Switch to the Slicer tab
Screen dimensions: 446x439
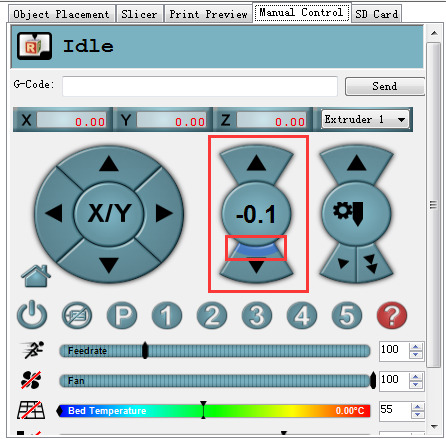click(x=139, y=14)
